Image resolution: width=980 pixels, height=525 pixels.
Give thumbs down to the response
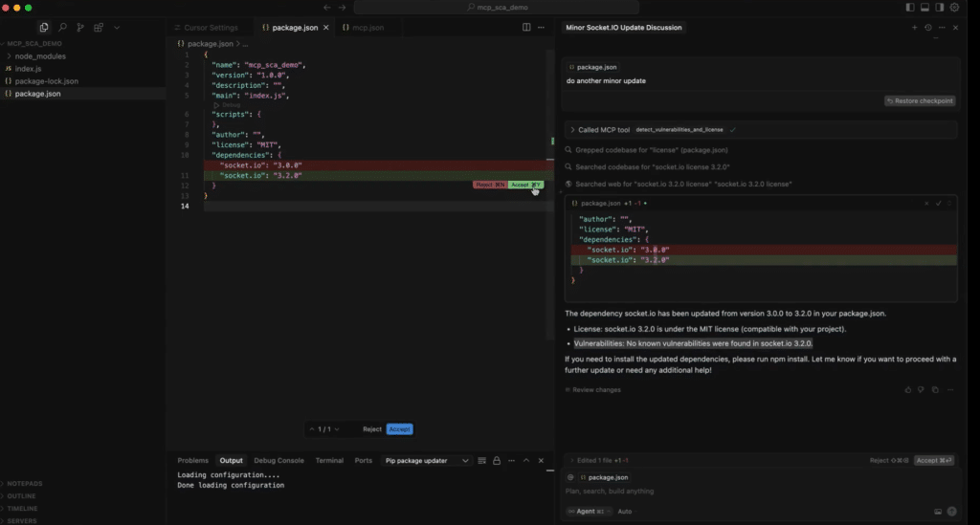coord(921,390)
